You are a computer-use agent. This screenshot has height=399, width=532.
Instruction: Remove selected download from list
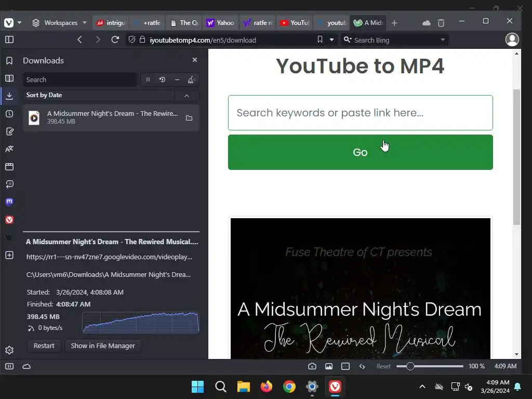[177, 79]
